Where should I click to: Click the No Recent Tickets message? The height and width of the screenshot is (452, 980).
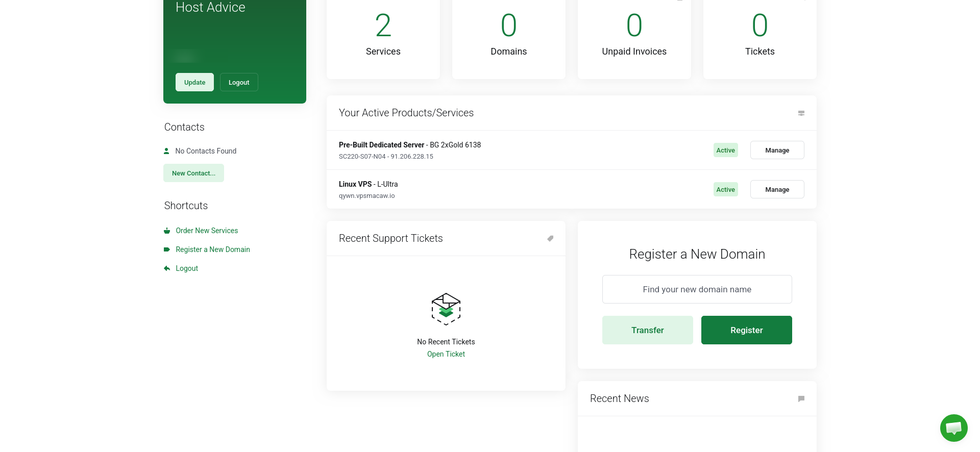pos(446,342)
